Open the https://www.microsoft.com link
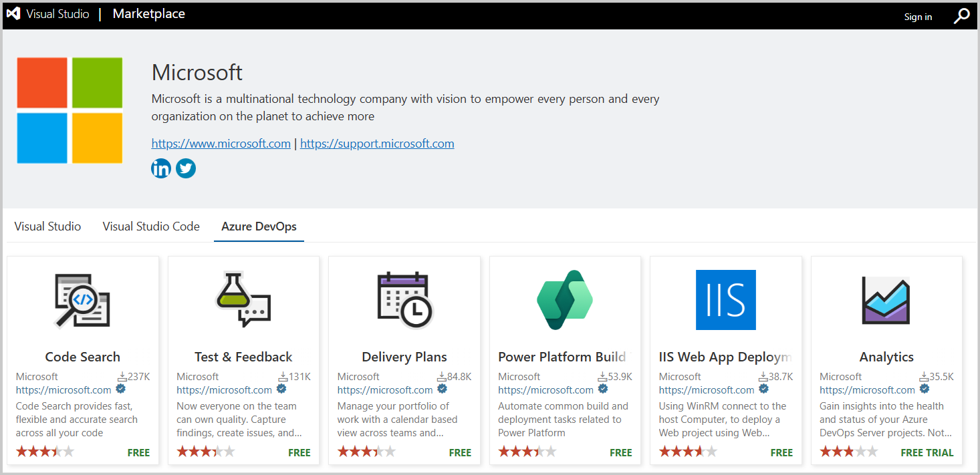 [221, 144]
